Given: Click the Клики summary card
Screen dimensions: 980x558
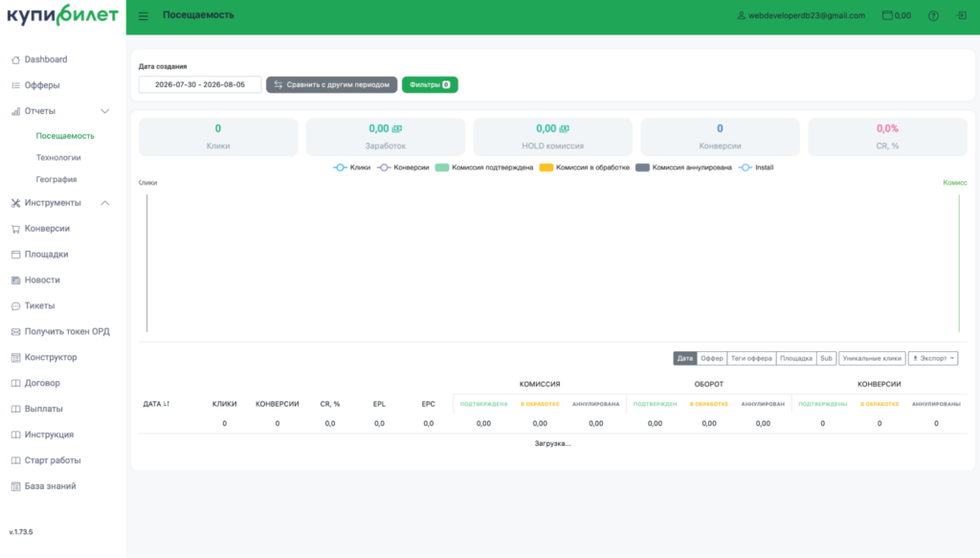Looking at the screenshot, I should click(218, 137).
